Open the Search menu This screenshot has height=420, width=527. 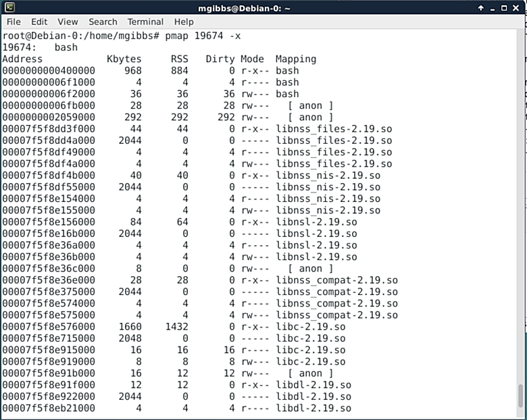[103, 22]
